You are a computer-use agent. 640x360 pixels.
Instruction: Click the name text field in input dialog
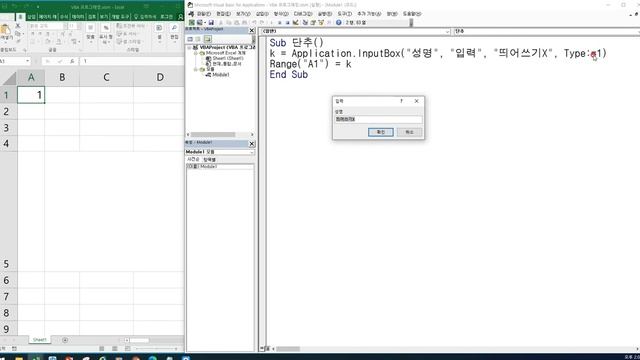pyautogui.click(x=378, y=119)
